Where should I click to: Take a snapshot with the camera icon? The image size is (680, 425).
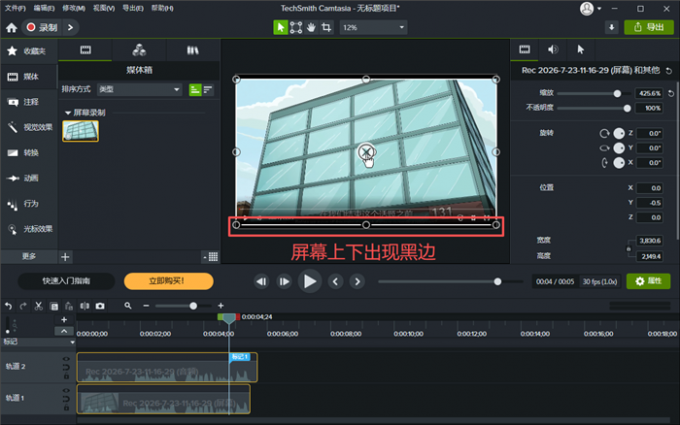(100, 306)
